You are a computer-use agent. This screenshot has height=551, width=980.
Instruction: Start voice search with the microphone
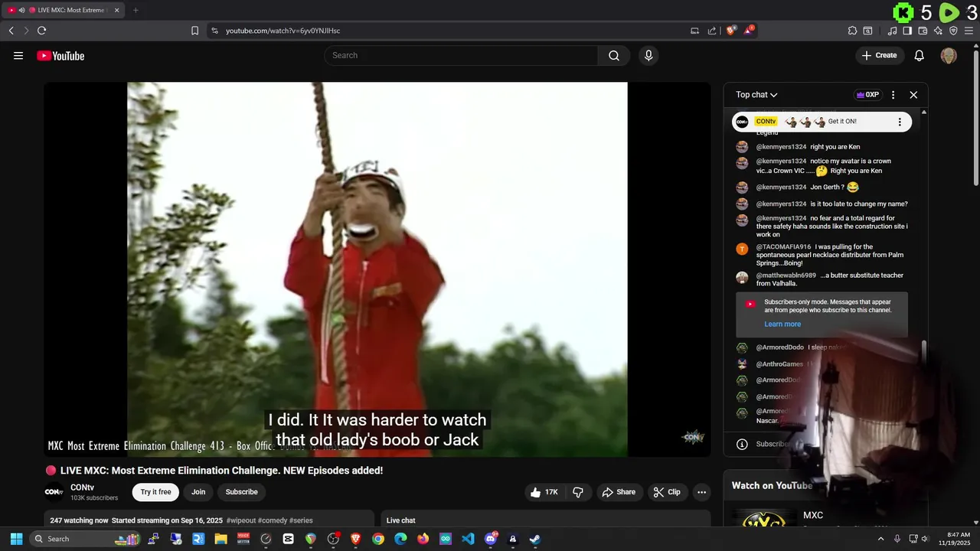tap(648, 55)
